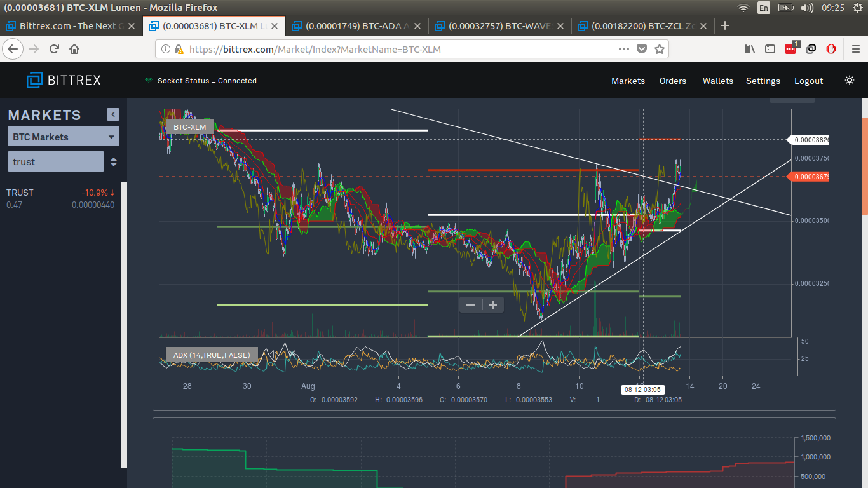This screenshot has width=868, height=488.
Task: Select the BTC-XLM Lumen browser tab
Action: [x=214, y=26]
